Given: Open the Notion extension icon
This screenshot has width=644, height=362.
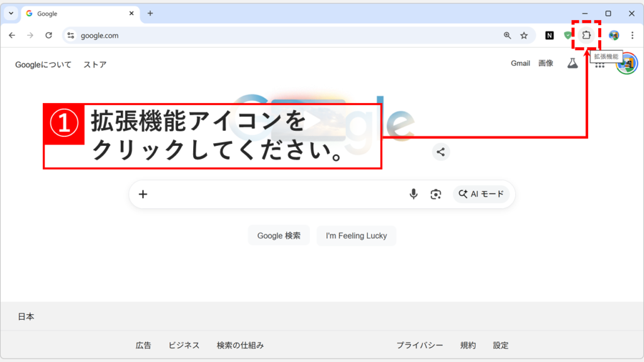Looking at the screenshot, I should pos(548,36).
